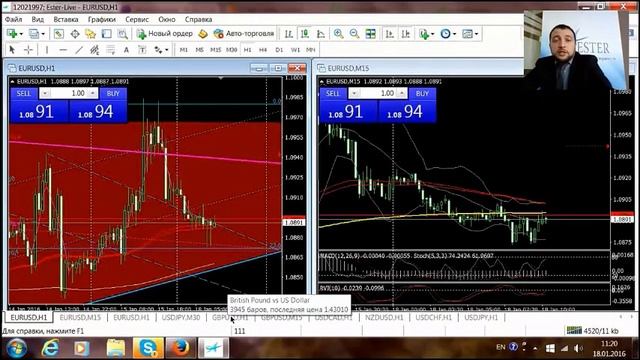Click chart shift triangle marker on H1 chart

(x=221, y=78)
